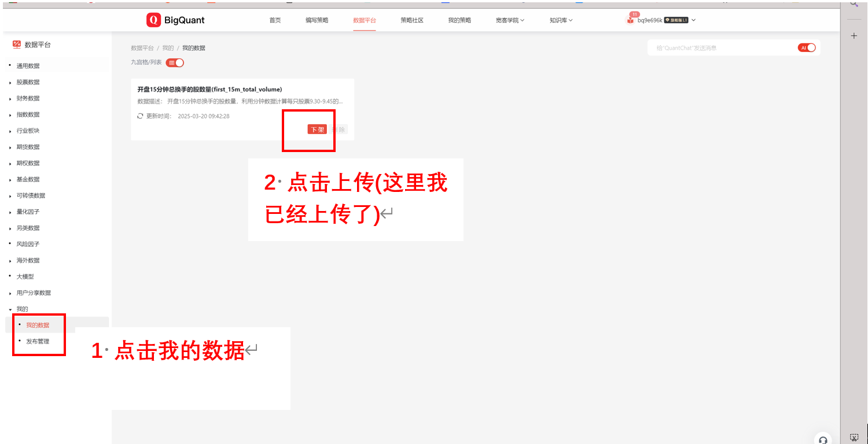Click the QuantChat message input field

coord(723,48)
